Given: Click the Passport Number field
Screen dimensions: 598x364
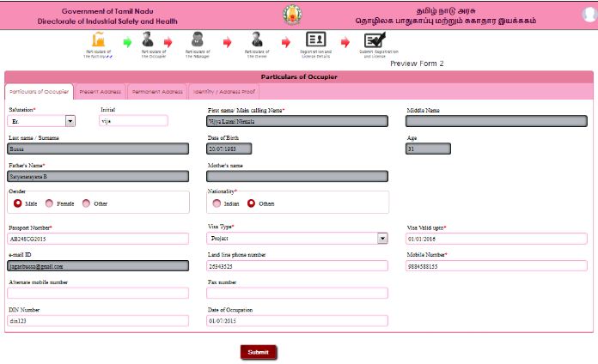Looking at the screenshot, I should 98,239.
